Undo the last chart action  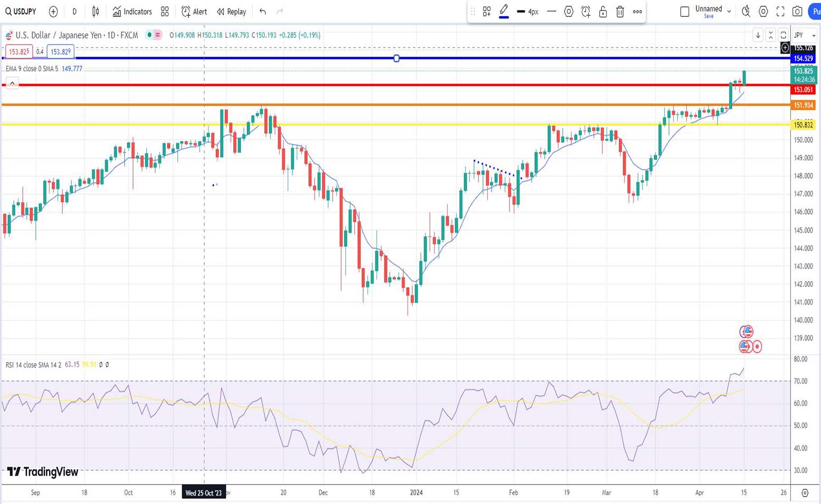pyautogui.click(x=263, y=12)
